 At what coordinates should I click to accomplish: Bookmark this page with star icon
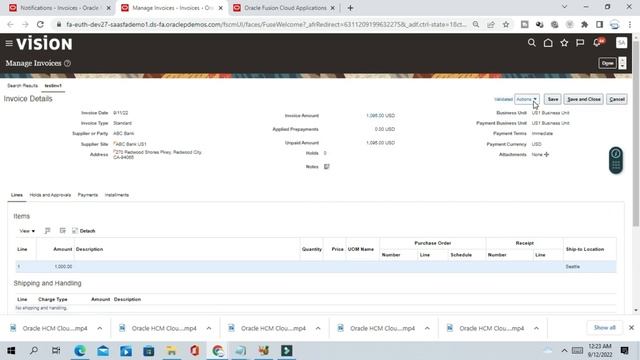[x=506, y=24]
